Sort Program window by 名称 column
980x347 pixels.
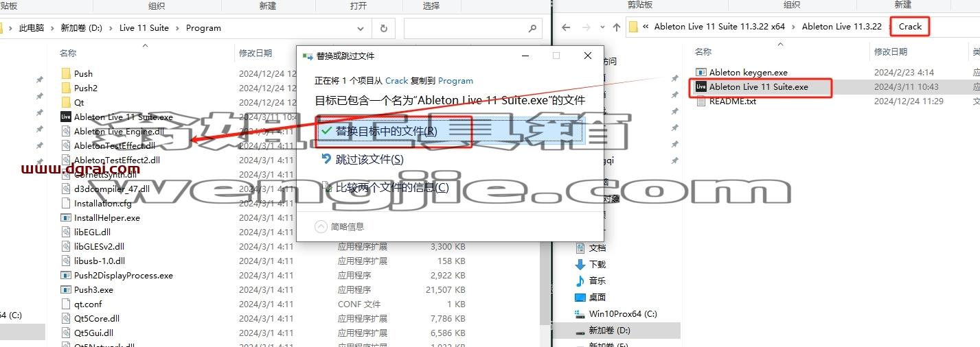point(67,53)
